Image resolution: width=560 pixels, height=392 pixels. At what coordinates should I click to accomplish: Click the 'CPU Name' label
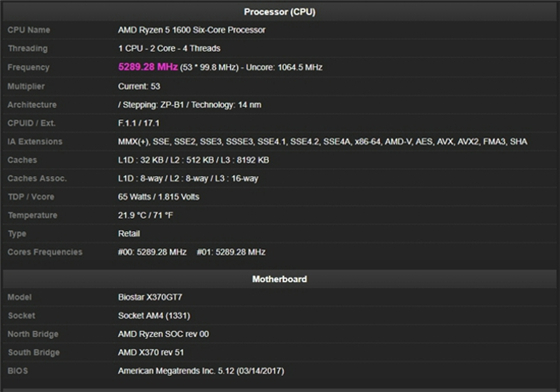click(29, 30)
